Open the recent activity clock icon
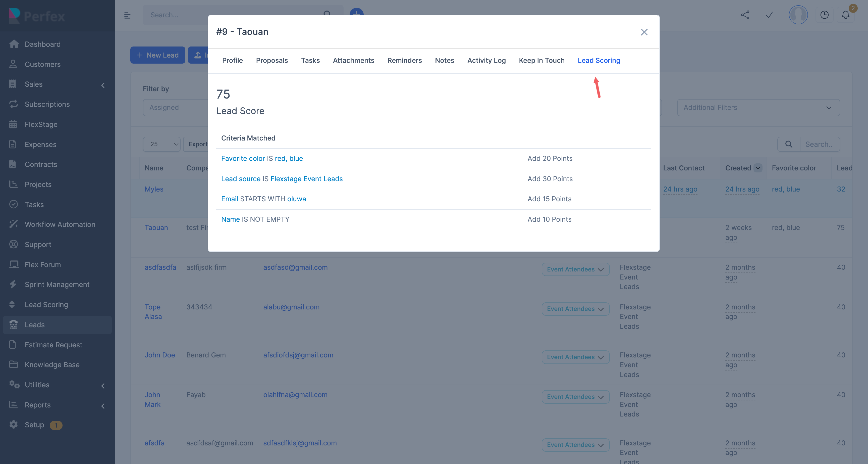 pos(825,15)
